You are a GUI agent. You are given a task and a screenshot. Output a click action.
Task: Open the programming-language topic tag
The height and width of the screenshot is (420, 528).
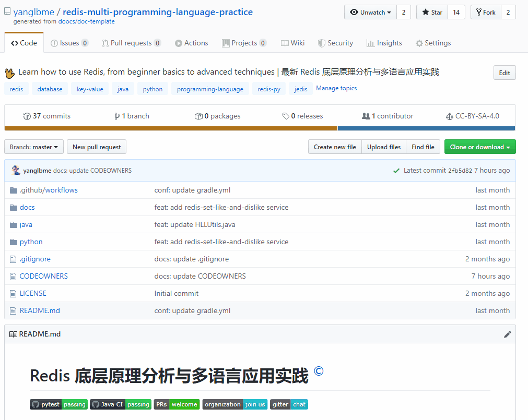pos(210,89)
